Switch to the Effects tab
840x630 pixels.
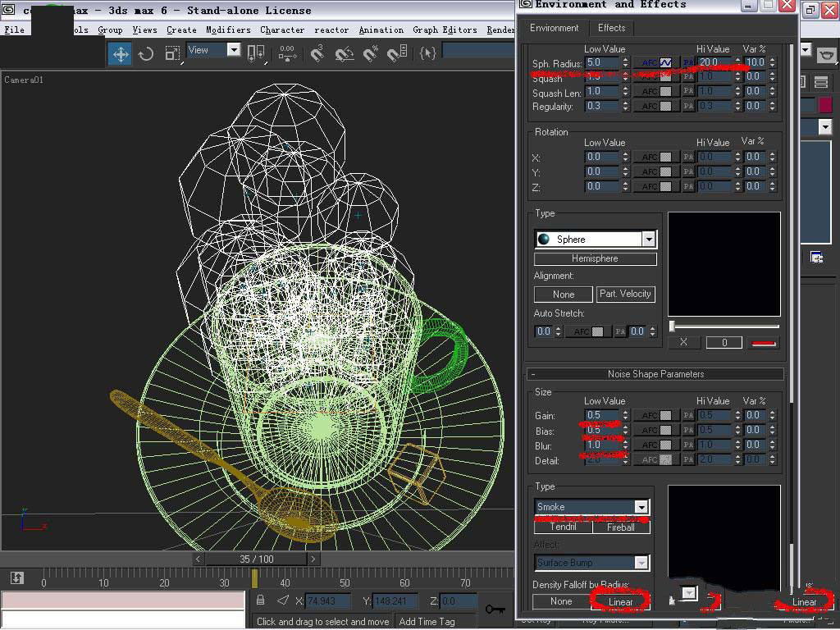pos(611,28)
